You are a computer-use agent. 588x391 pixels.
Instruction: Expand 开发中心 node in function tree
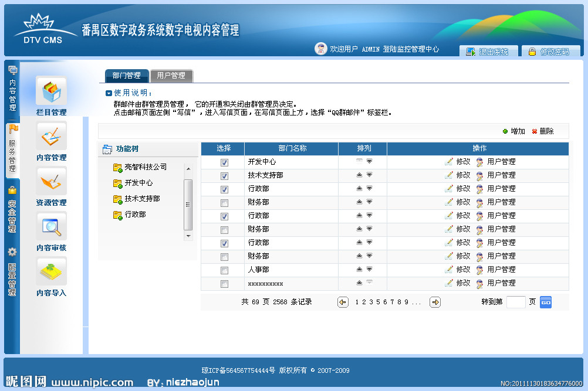pos(118,183)
